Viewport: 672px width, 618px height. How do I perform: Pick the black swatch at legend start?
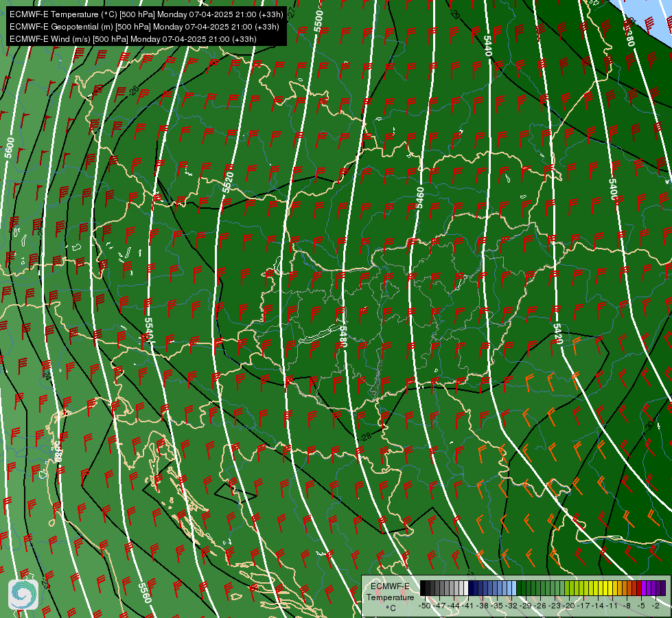click(x=423, y=588)
